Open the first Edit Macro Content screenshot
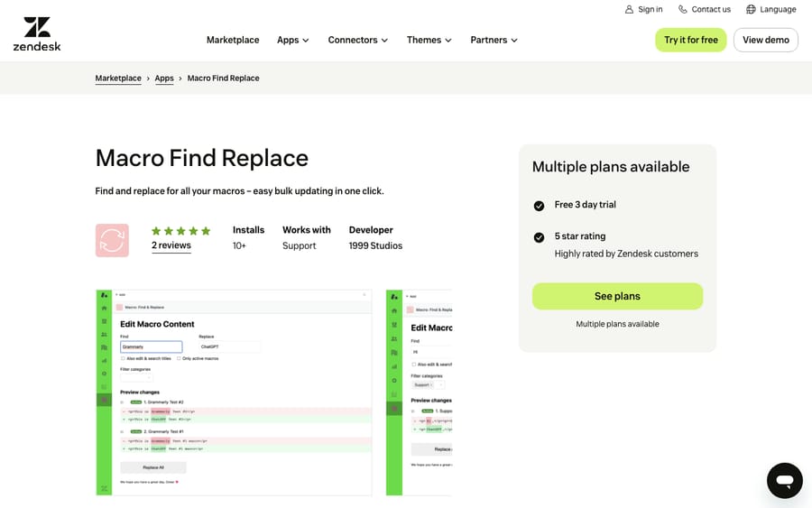This screenshot has width=812, height=508. point(234,393)
